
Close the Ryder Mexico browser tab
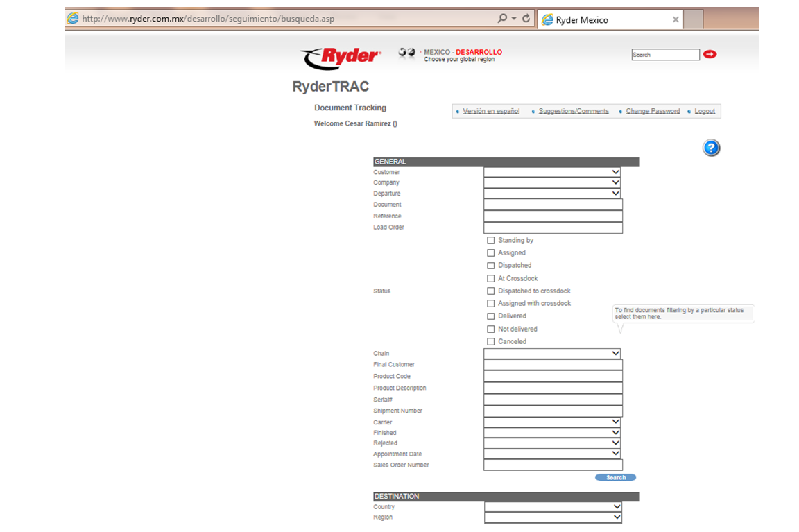[676, 19]
